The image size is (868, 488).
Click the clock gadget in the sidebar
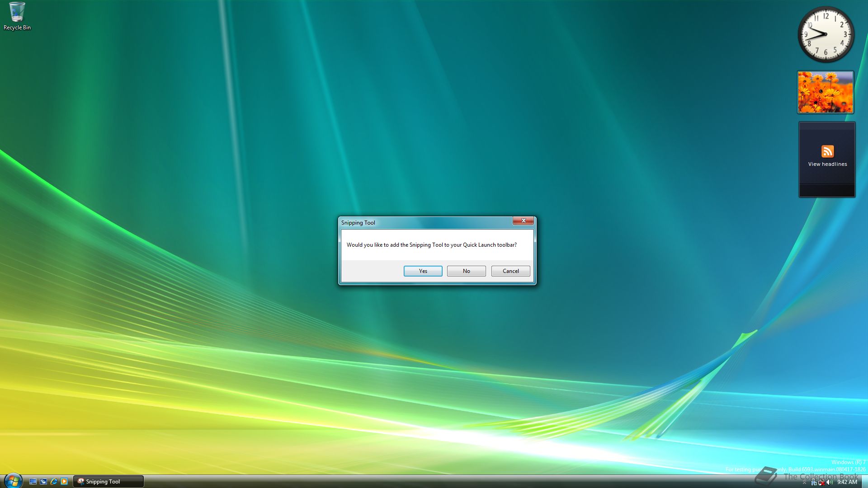point(826,34)
